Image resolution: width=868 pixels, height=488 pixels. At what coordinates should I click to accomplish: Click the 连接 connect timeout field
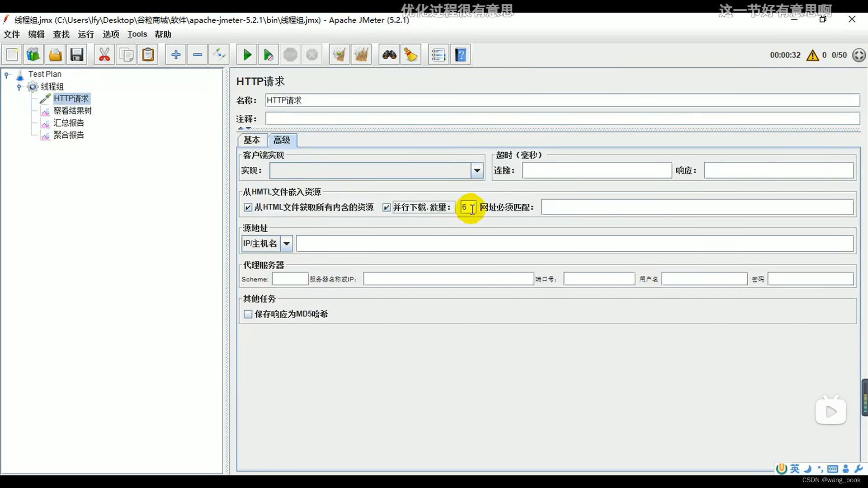(x=597, y=171)
